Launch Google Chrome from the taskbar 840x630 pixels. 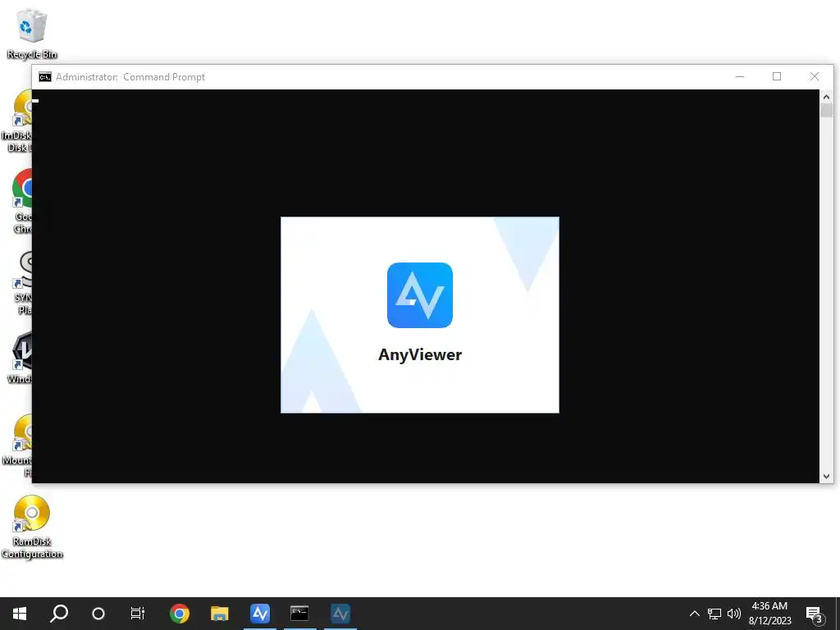click(x=180, y=614)
